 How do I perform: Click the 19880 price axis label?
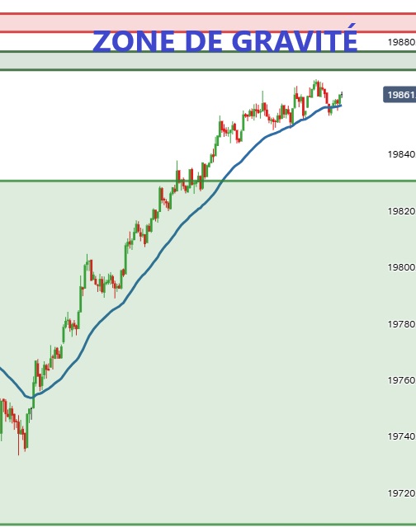tap(402, 42)
